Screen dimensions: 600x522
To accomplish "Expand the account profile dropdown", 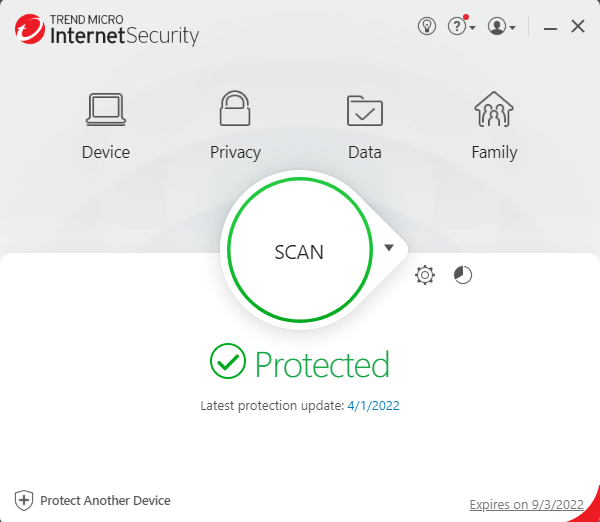I will point(500,27).
